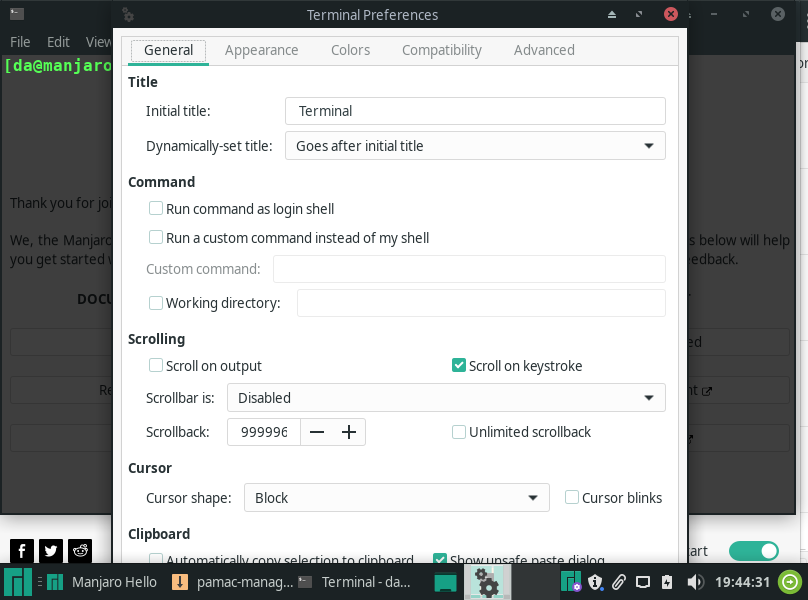
Task: Click the green logout arrow icon
Action: (x=791, y=582)
